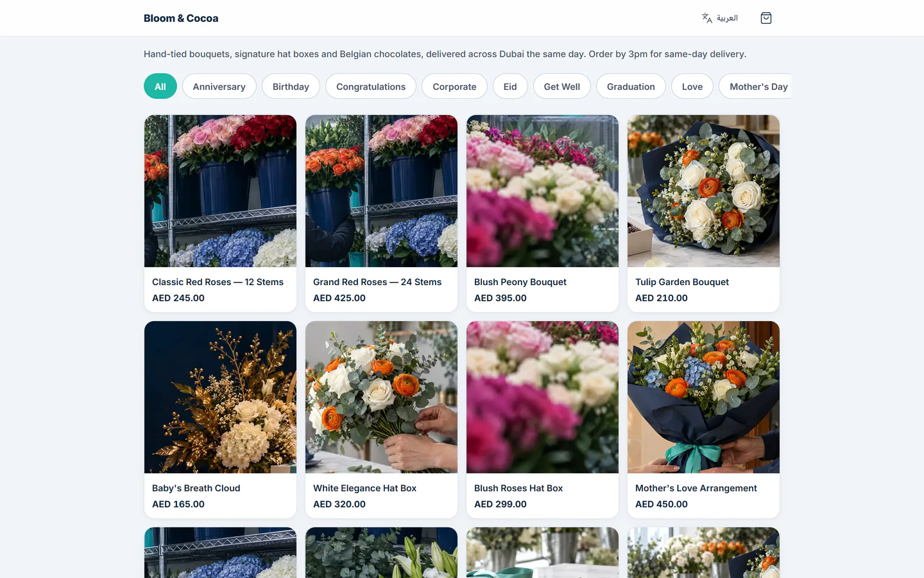Click the 'Baby's Breath Cloud' title

click(196, 488)
